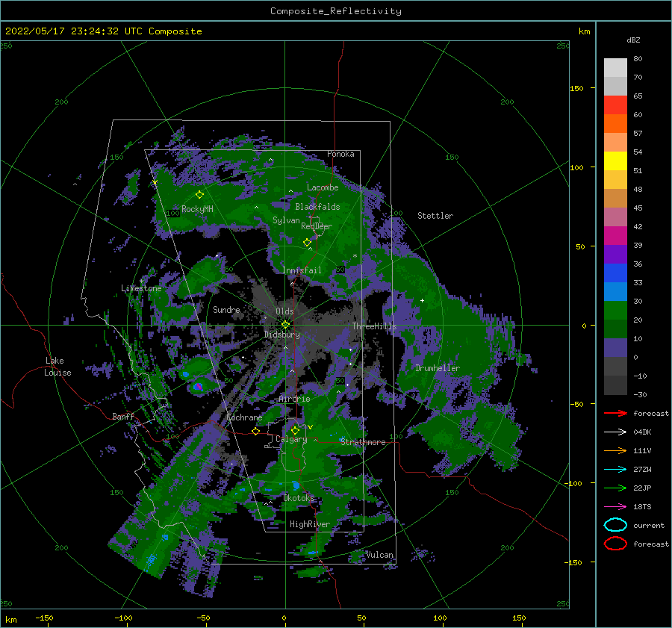Image resolution: width=672 pixels, height=628 pixels.
Task: Click the red forecast arrow in legend
Action: coord(615,413)
